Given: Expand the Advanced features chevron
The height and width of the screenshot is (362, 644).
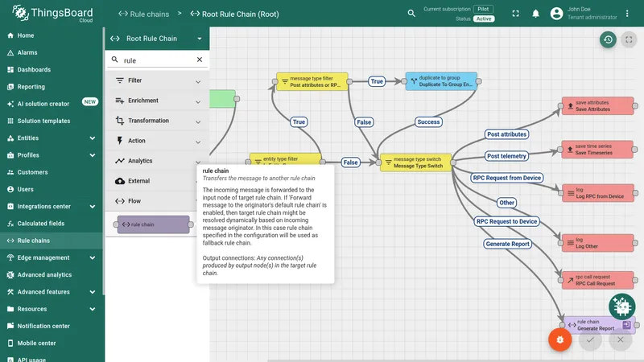Looking at the screenshot, I should point(92,292).
